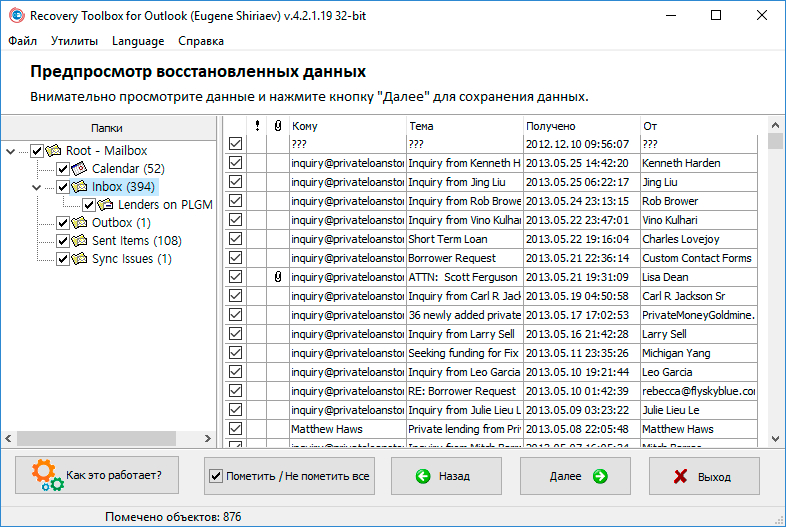This screenshot has width=786, height=527.
Task: Click the status text 'Помечено объектов: 876'
Action: pyautogui.click(x=173, y=516)
